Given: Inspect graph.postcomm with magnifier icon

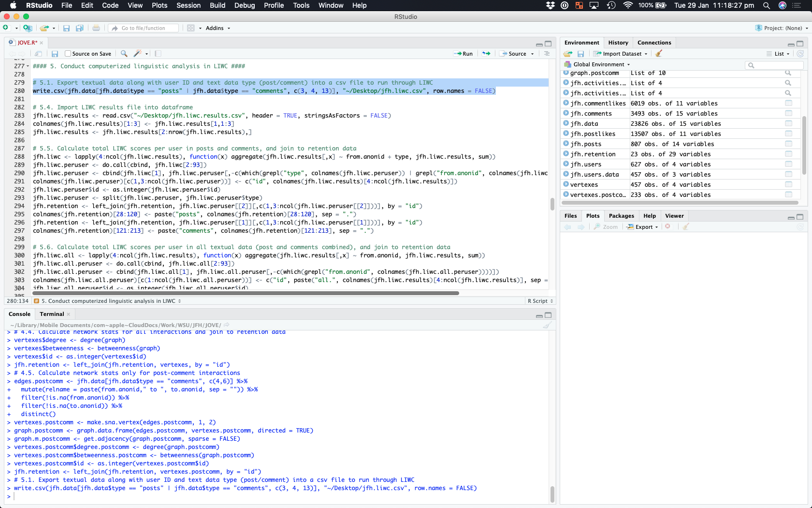Looking at the screenshot, I should pos(788,73).
